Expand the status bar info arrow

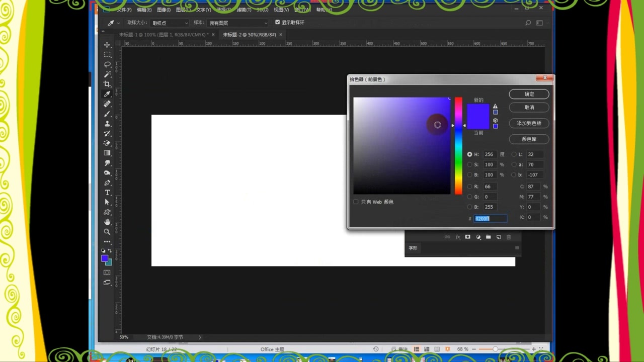200,337
